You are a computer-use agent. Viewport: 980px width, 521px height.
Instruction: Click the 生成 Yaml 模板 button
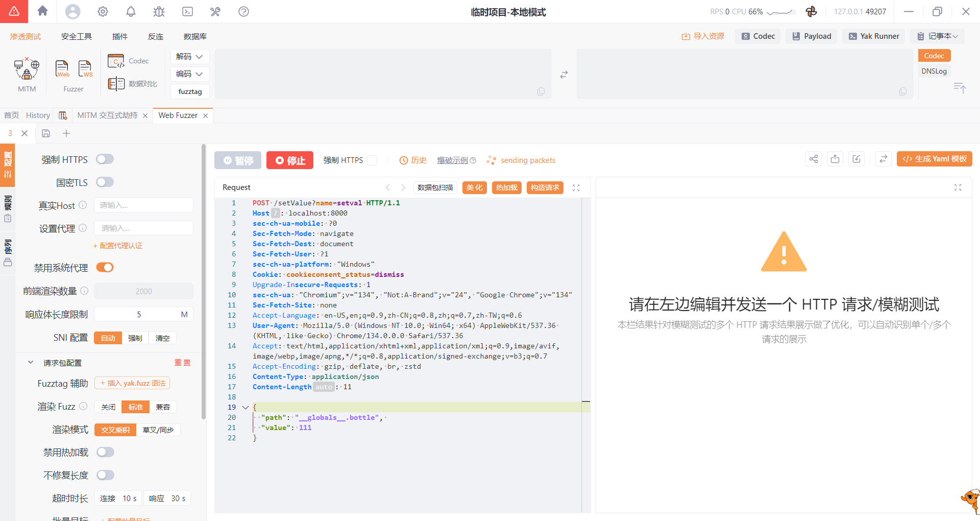point(934,159)
